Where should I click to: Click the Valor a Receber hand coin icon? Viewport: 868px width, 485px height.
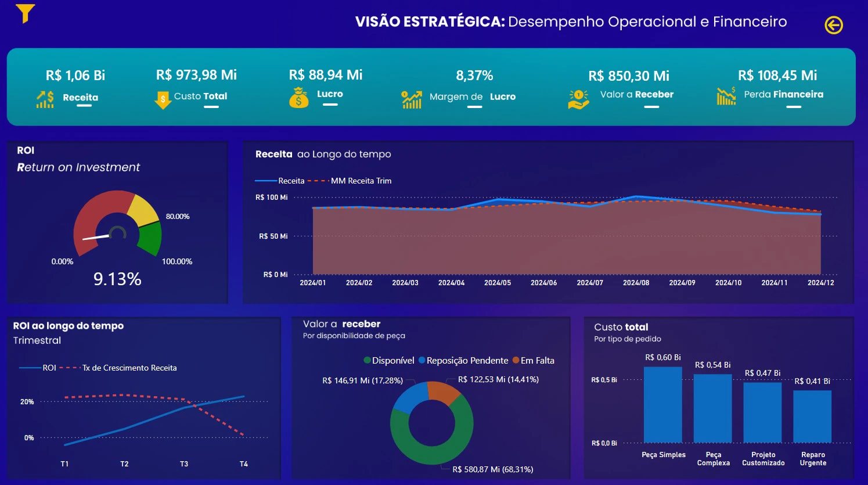coord(578,99)
